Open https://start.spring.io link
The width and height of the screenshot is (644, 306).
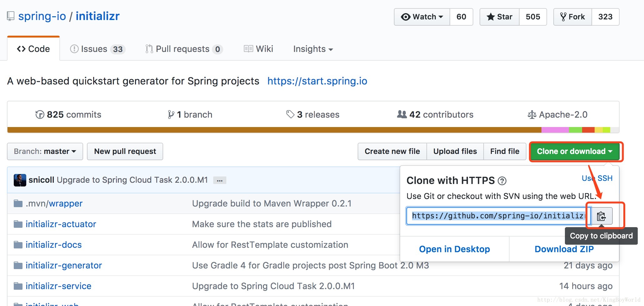317,81
